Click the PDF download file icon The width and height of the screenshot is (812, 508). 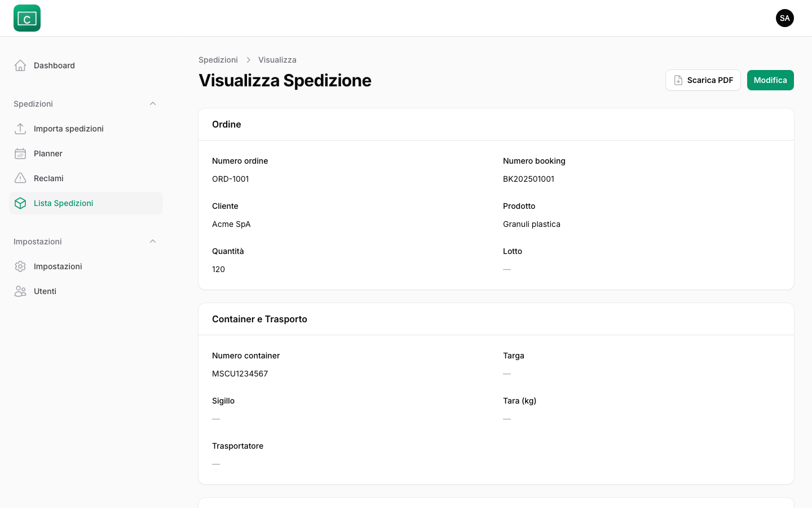coord(678,80)
